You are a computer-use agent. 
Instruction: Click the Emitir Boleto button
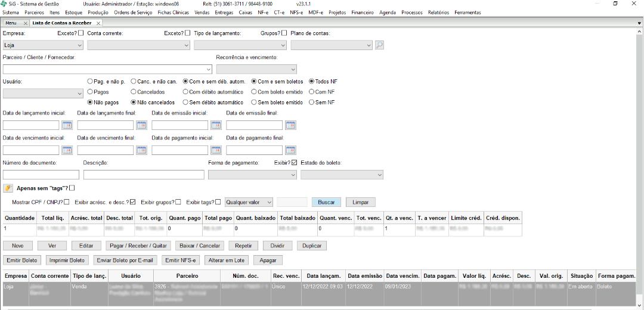pyautogui.click(x=21, y=261)
